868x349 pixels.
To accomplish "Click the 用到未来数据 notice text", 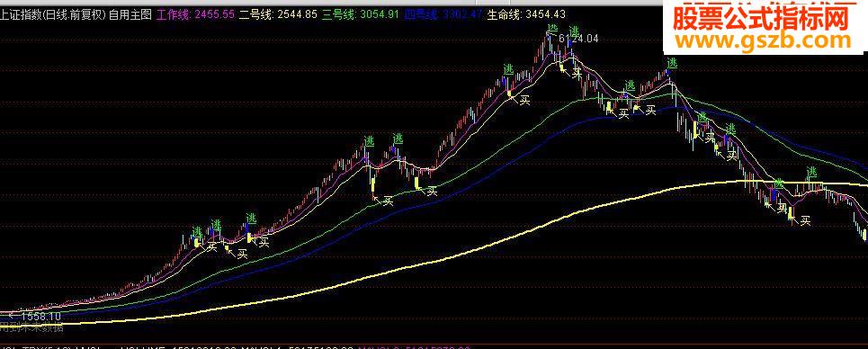I will 31,327.
